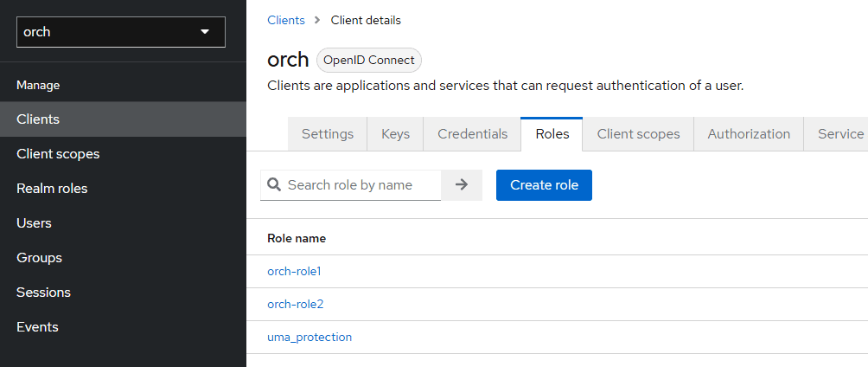Open the Service tab at right edge

[x=839, y=134]
